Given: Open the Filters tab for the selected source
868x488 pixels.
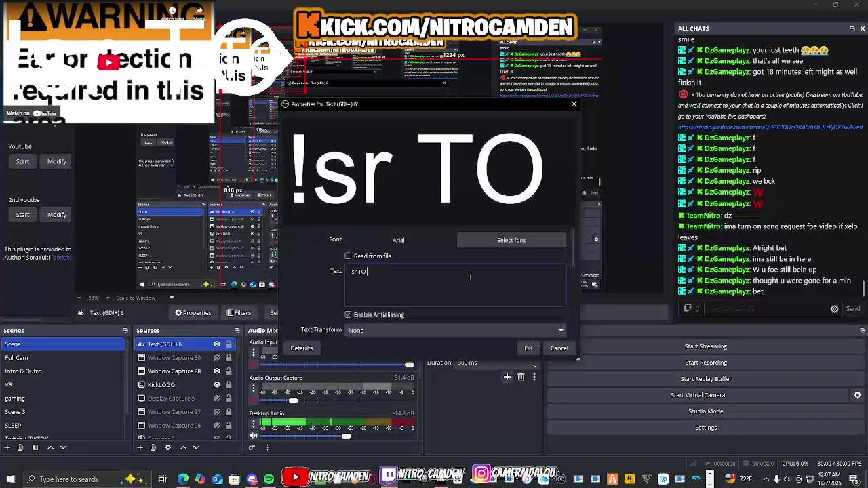Looking at the screenshot, I should [239, 313].
